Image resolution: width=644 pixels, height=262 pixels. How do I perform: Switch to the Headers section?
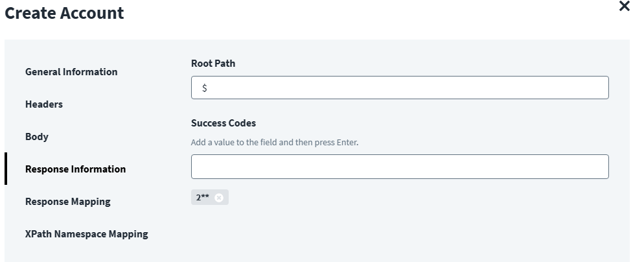pyautogui.click(x=44, y=104)
